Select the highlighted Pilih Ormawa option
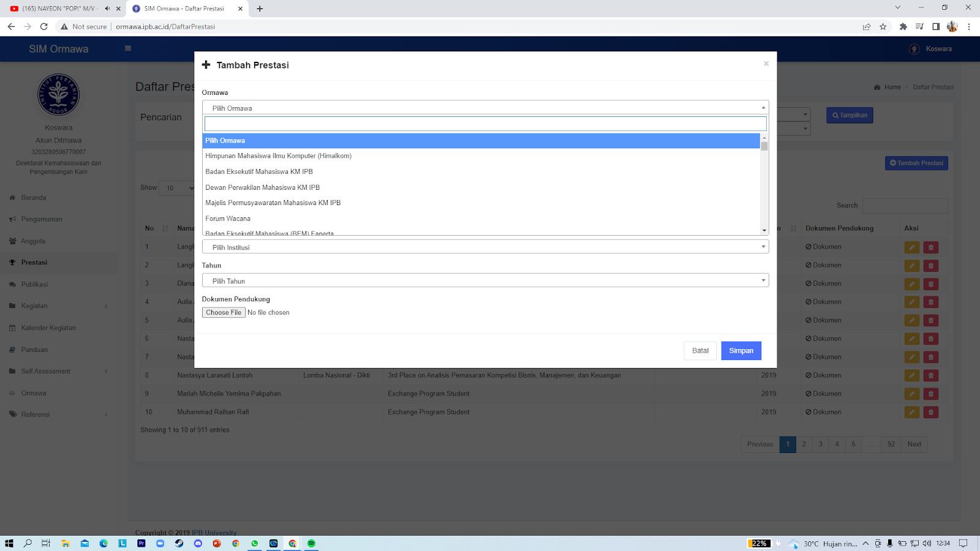The image size is (980, 551). point(481,141)
